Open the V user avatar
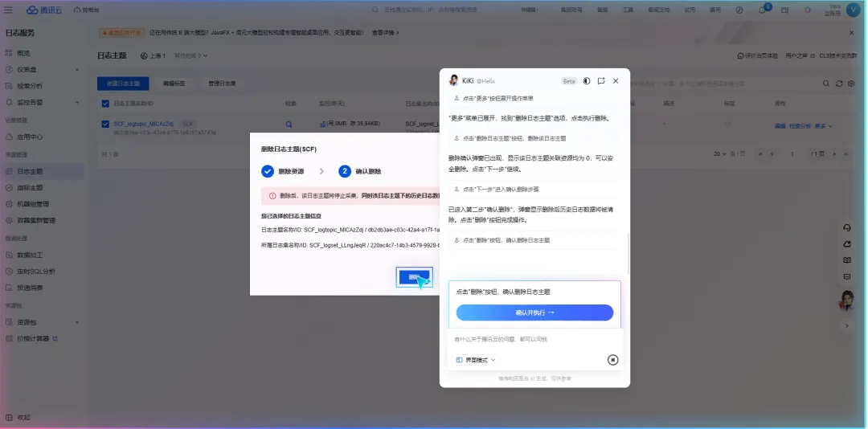This screenshot has width=868, height=429. [x=852, y=10]
